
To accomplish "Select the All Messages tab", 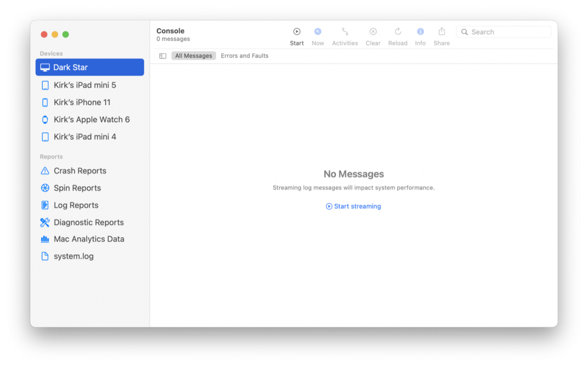I will [x=194, y=56].
